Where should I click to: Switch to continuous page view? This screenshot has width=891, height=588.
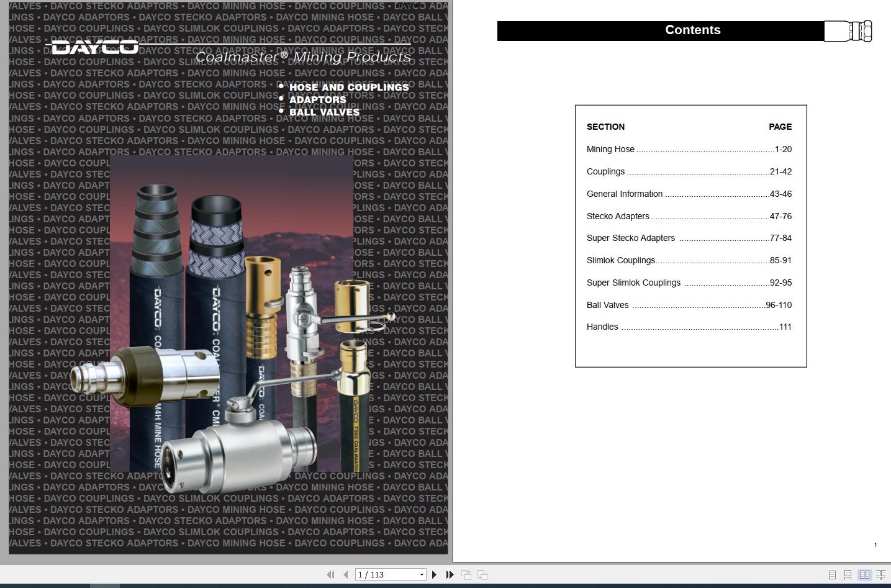848,575
